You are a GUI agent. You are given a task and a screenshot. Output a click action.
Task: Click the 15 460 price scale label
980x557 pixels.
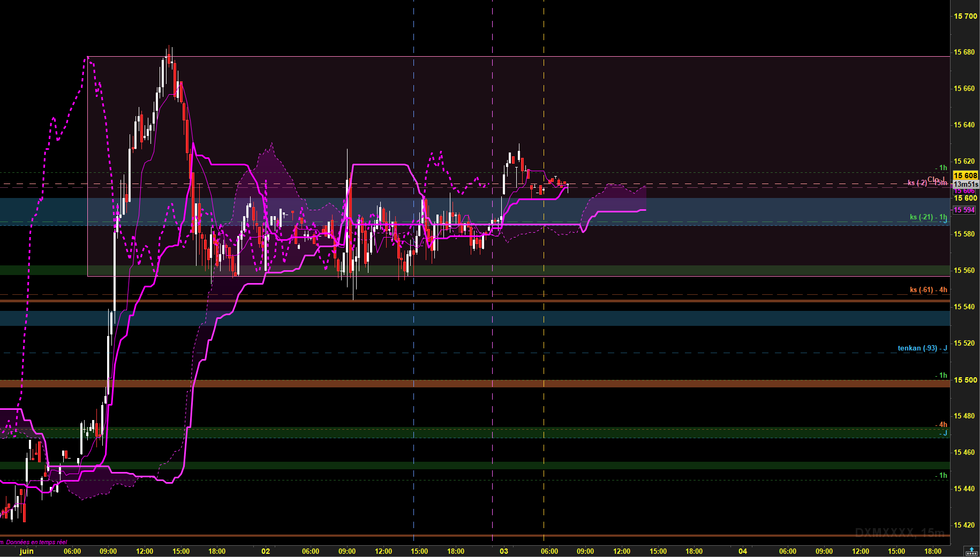pyautogui.click(x=964, y=452)
